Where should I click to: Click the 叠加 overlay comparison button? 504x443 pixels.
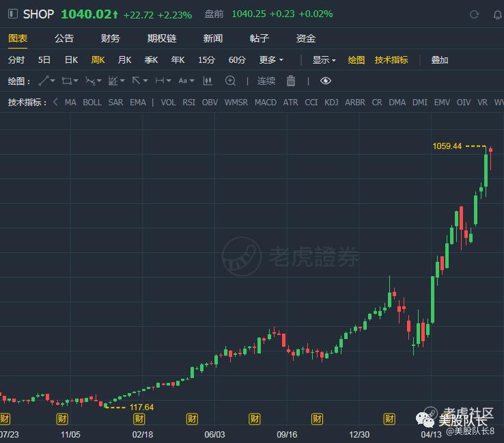pos(439,60)
